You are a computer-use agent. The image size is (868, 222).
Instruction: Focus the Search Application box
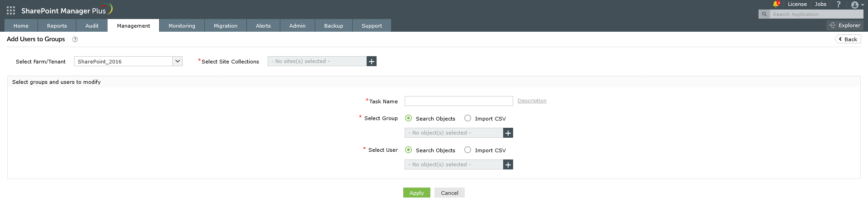tap(816, 14)
